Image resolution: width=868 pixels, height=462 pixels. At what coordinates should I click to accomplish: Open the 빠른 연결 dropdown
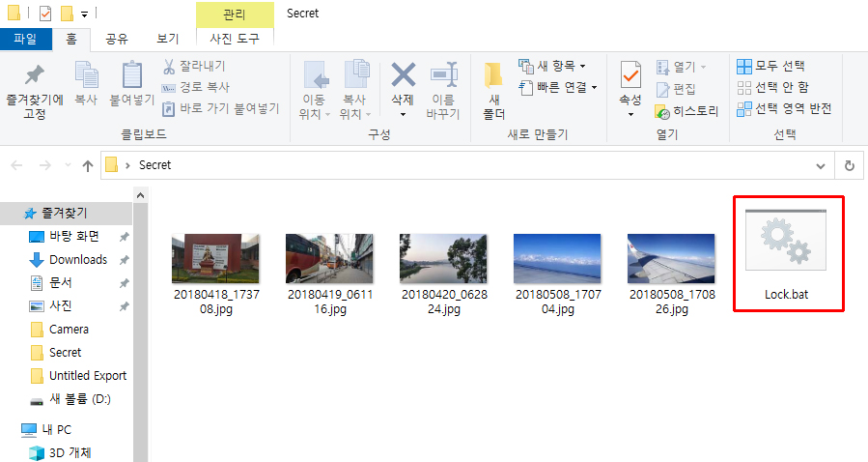coord(558,87)
